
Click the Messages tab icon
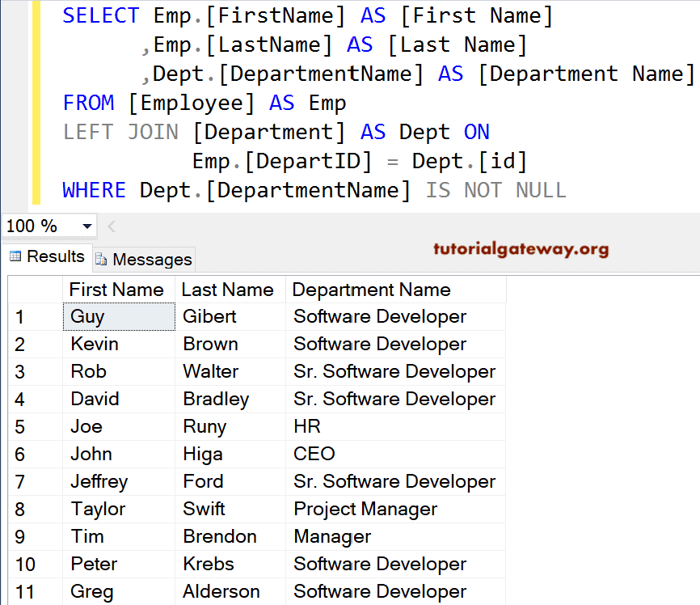101,259
